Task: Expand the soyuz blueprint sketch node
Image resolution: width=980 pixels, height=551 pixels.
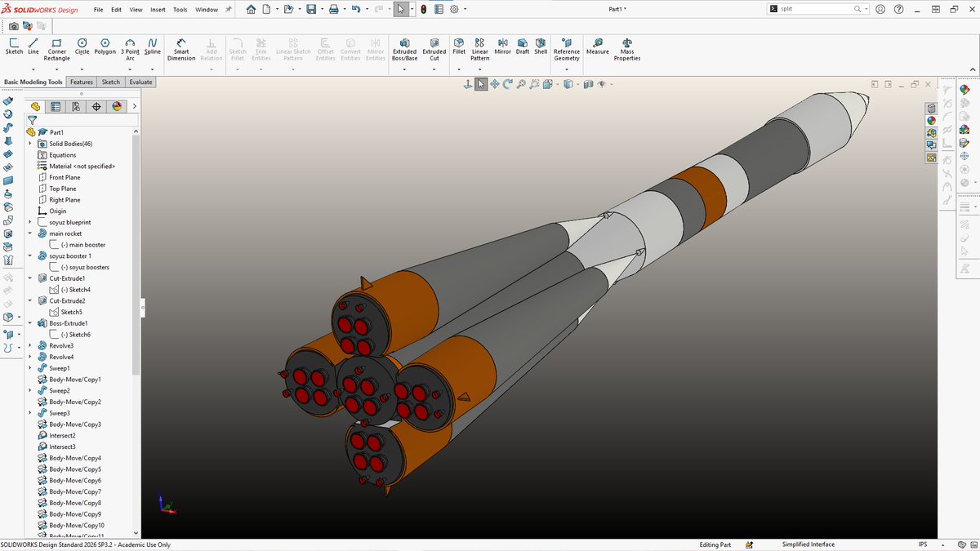Action: tap(30, 222)
